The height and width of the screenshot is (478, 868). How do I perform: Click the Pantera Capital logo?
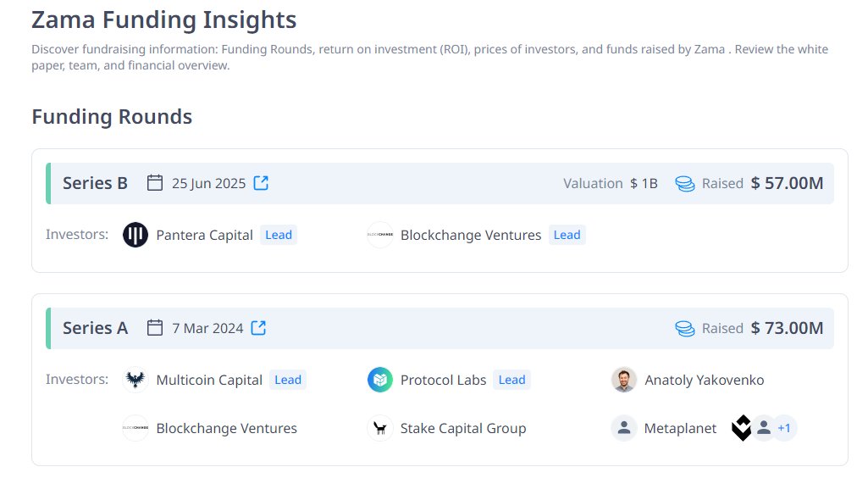(x=135, y=235)
